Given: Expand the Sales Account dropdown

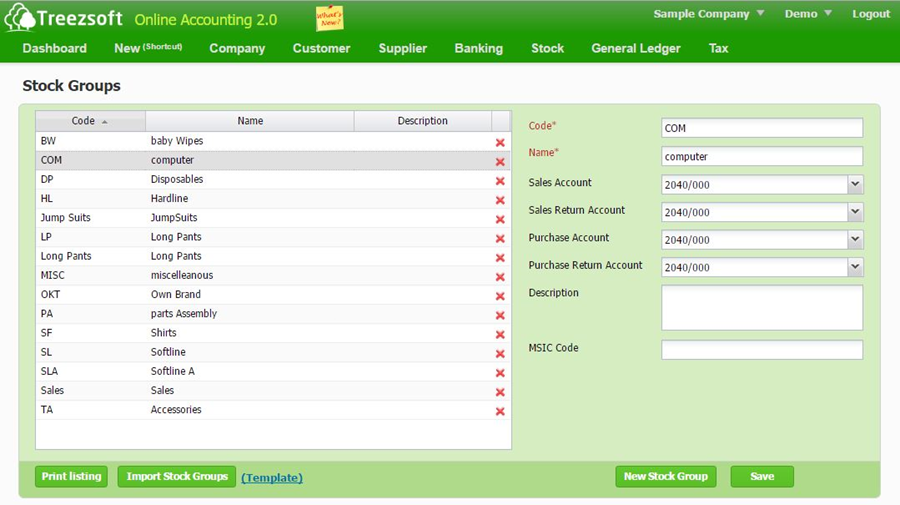Looking at the screenshot, I should coord(854,184).
